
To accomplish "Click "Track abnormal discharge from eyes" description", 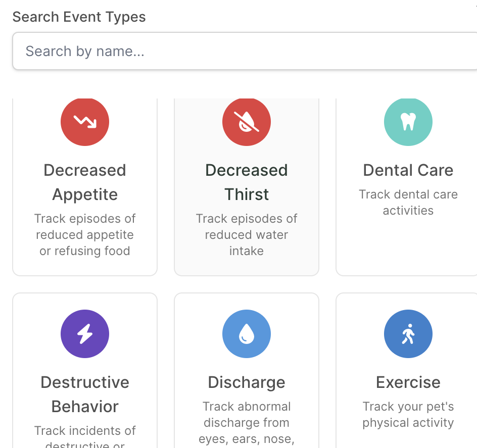I will click(247, 423).
